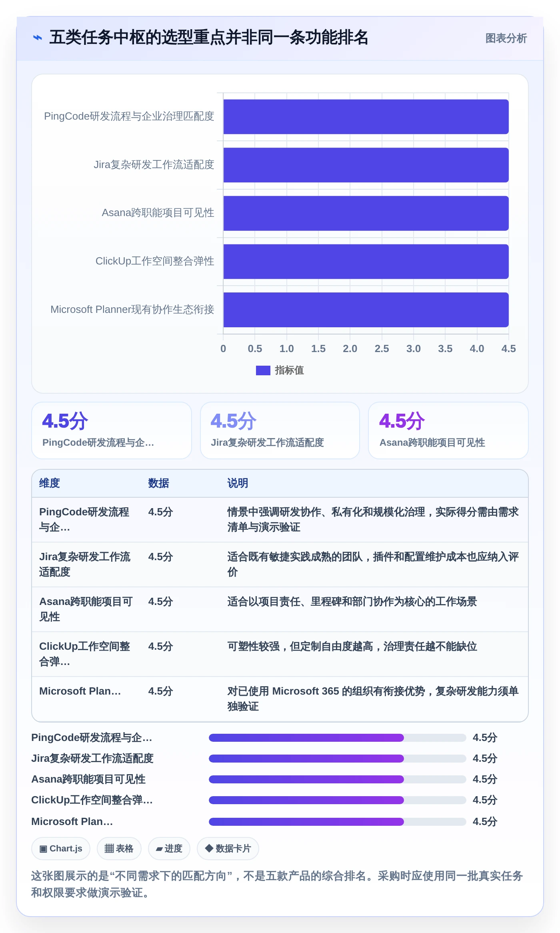Select the Jira复杂研发工作流 table row name

(x=85, y=565)
